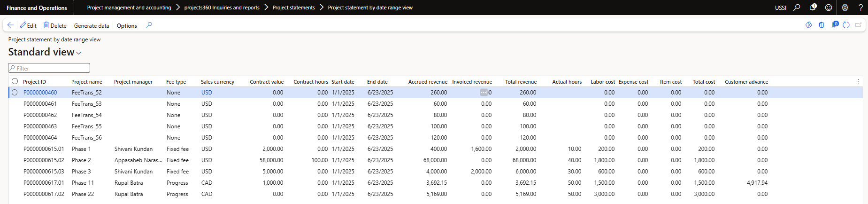Open in Microsoft Office icon
The height and width of the screenshot is (204, 868).
[x=821, y=25]
